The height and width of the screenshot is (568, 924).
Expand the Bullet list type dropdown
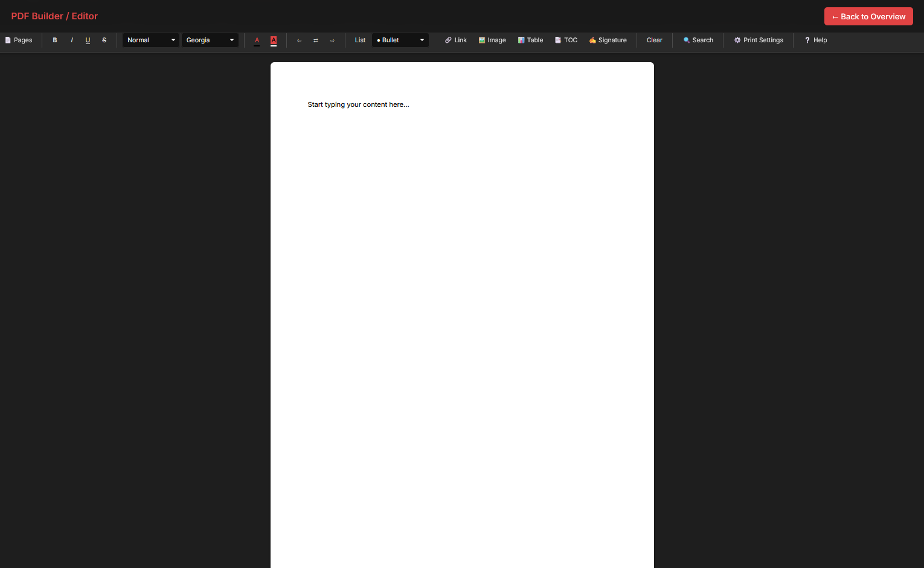[x=400, y=40]
